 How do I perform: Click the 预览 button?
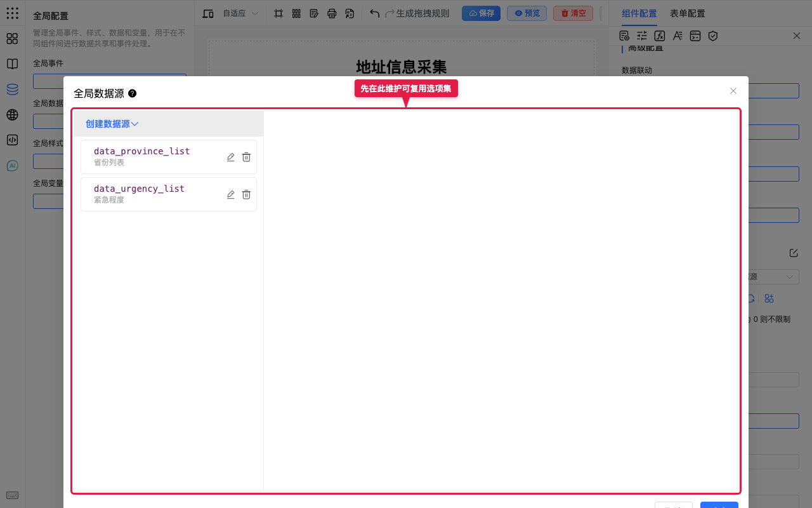pos(527,13)
